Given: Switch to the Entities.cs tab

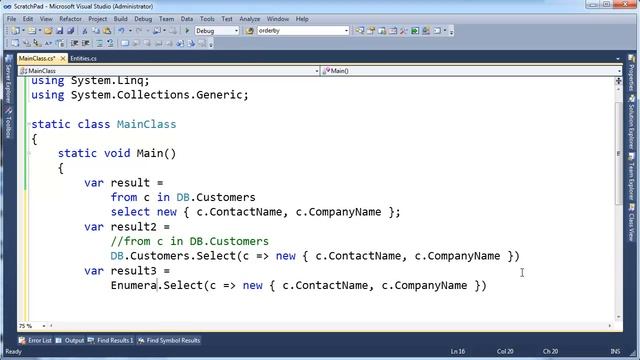Looking at the screenshot, I should [83, 58].
